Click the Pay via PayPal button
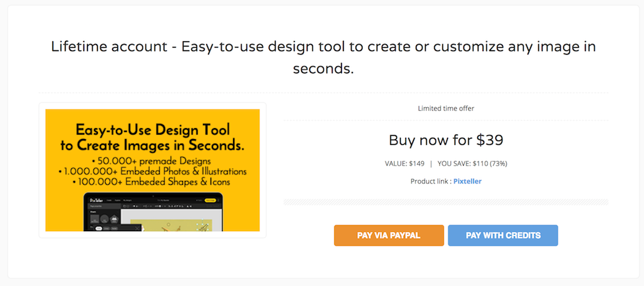Viewport: 644px width, 286px height. [x=388, y=235]
